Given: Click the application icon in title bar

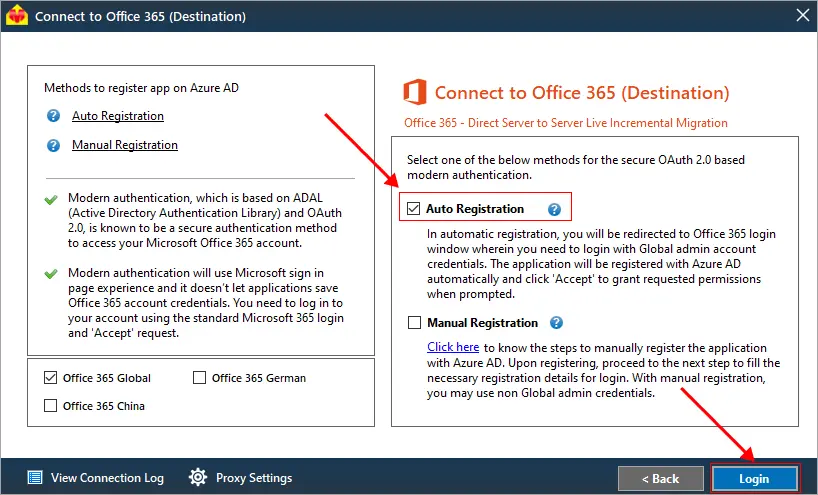Looking at the screenshot, I should (x=17, y=16).
